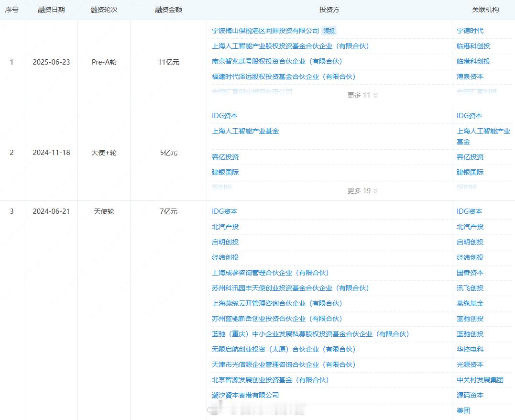Screen dimensions: 515x420
Task: Open 启明创投 investor link
Action: 225,242
